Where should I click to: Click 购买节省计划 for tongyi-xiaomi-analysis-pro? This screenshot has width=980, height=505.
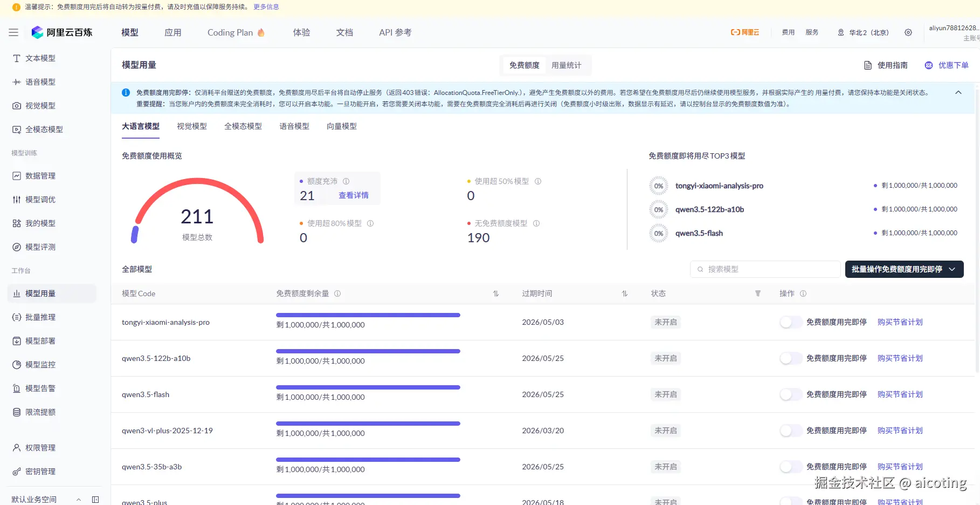coord(900,322)
